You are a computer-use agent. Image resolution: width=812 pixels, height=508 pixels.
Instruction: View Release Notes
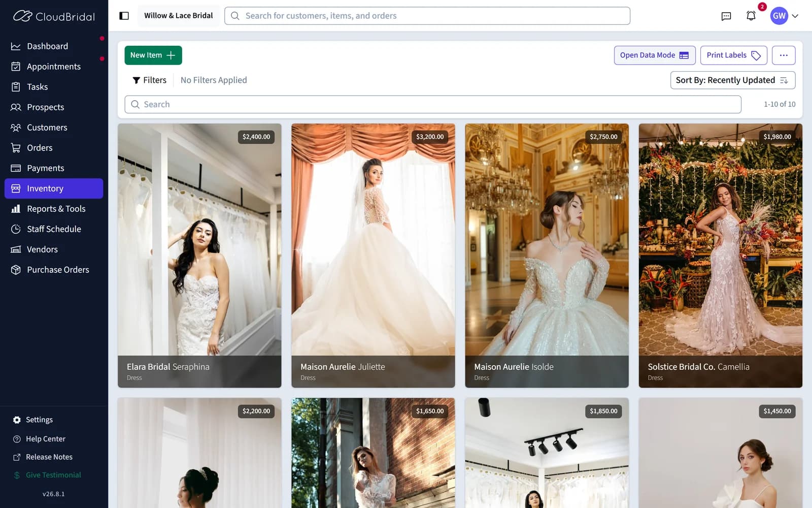pyautogui.click(x=49, y=457)
